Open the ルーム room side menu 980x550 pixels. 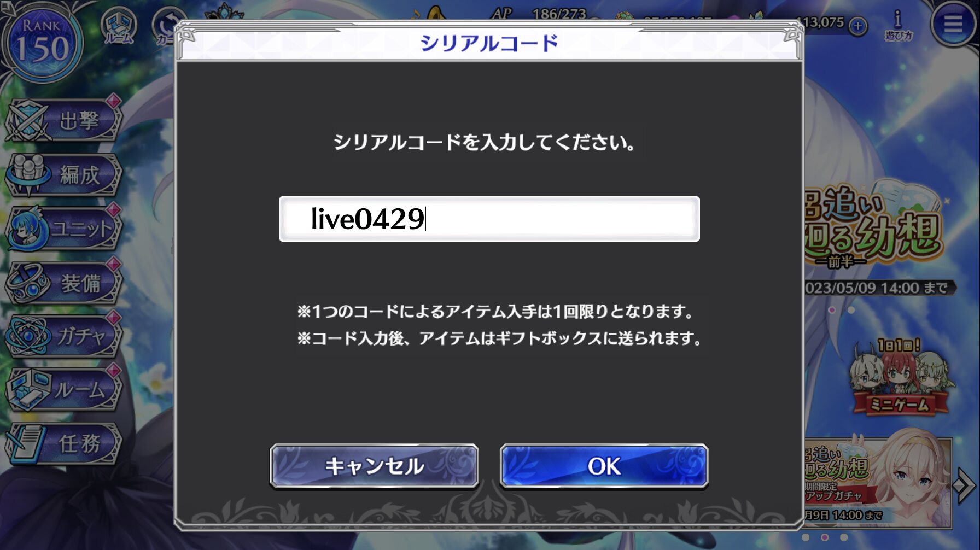pos(63,389)
